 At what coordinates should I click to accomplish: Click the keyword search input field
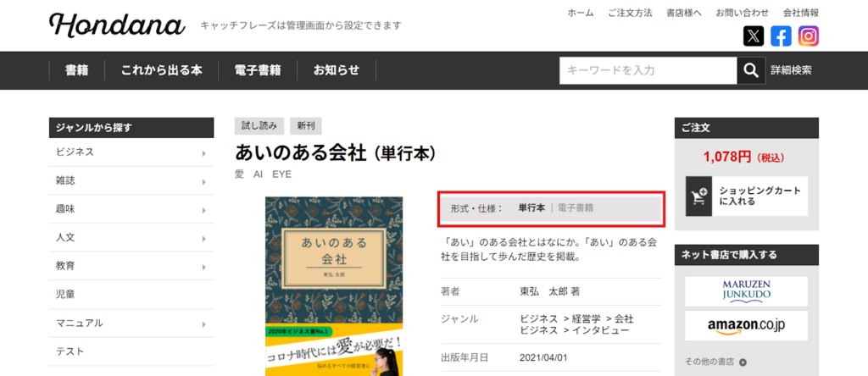click(648, 70)
